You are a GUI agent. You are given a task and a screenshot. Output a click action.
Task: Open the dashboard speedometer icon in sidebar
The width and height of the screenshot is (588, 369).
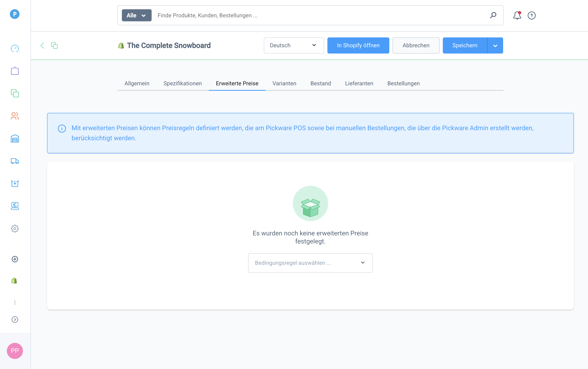15,48
